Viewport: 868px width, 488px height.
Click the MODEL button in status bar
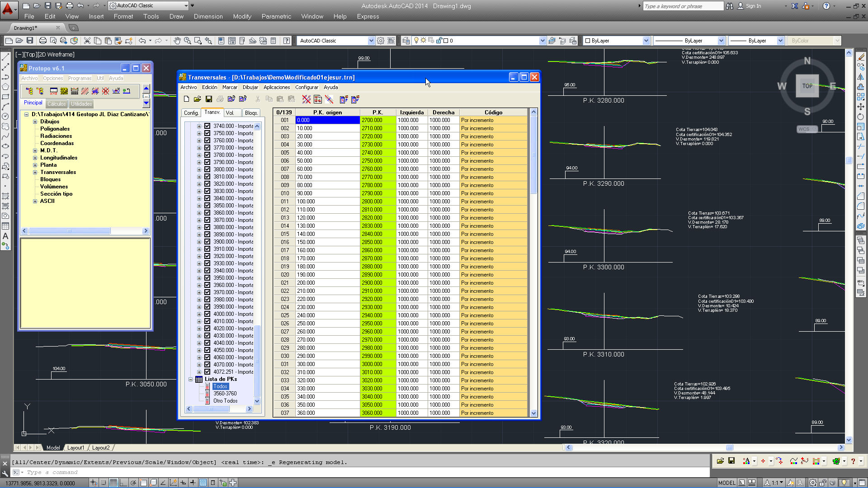[727, 483]
